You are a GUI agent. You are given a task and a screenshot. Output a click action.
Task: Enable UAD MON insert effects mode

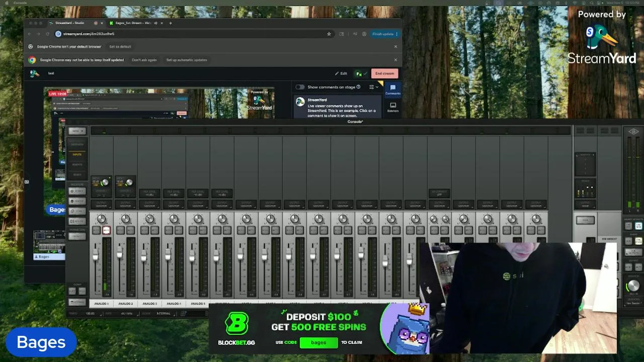point(638,226)
